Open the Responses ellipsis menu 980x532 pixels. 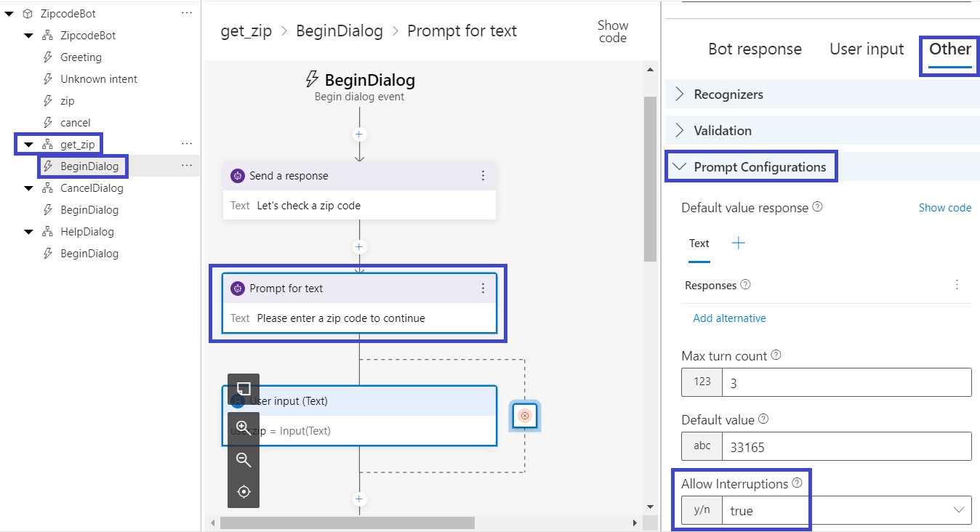[957, 285]
